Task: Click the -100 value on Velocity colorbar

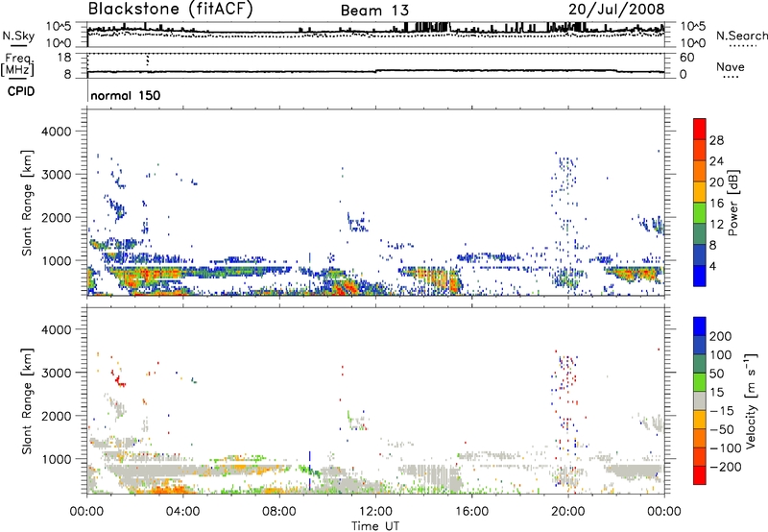Action: [725, 448]
